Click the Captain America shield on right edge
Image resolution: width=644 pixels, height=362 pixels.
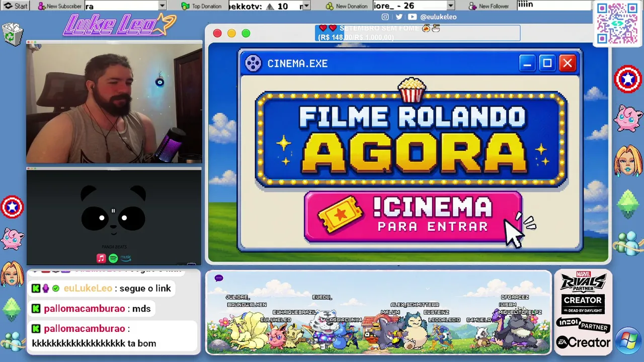[x=628, y=79]
